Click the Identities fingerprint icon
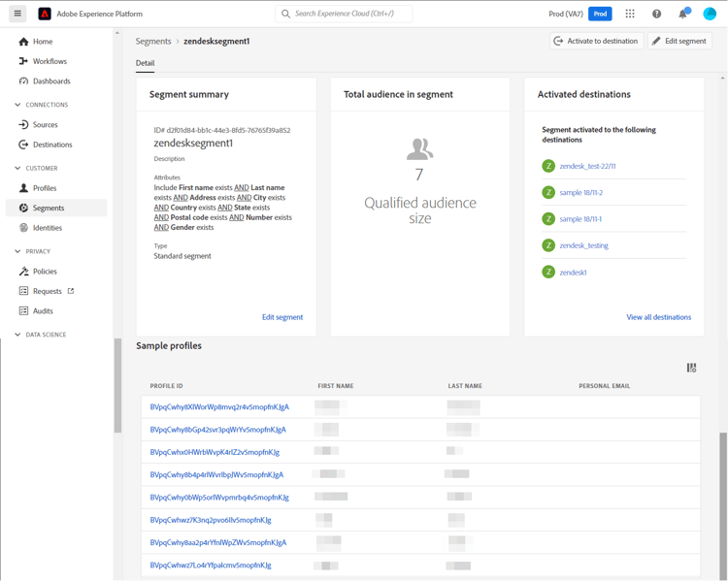 click(23, 228)
